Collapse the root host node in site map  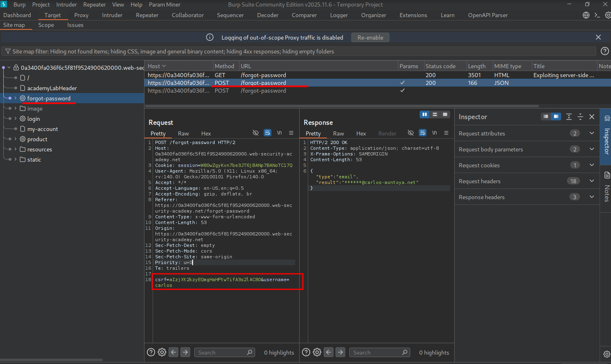point(9,67)
